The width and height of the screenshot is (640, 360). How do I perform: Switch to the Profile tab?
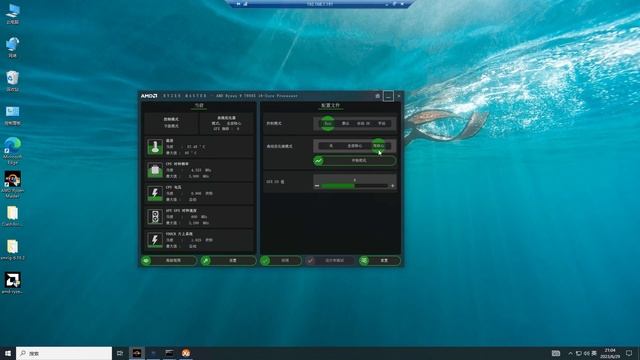(330, 106)
